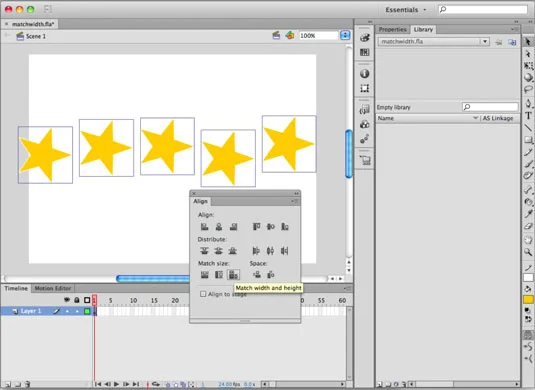
Task: Switch to the Timeline tab
Action: 16,288
